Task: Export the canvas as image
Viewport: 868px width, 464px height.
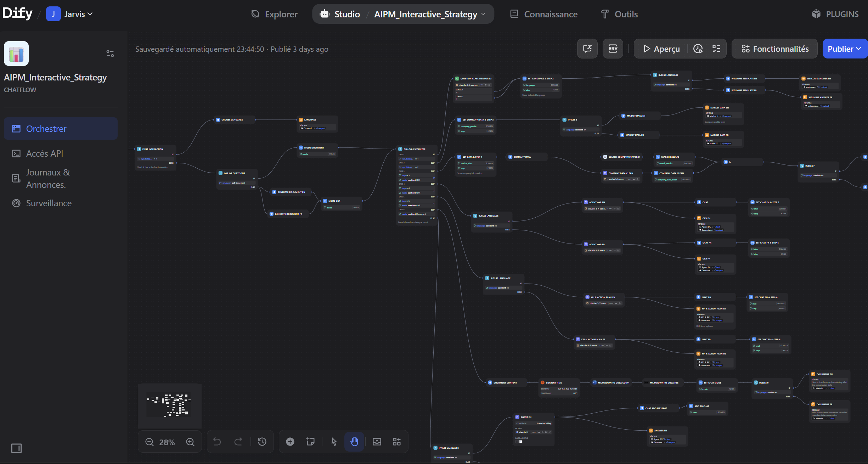Action: [x=377, y=442]
